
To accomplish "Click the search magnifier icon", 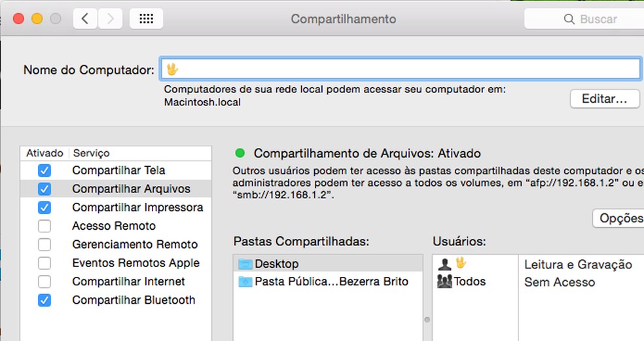I will point(569,19).
